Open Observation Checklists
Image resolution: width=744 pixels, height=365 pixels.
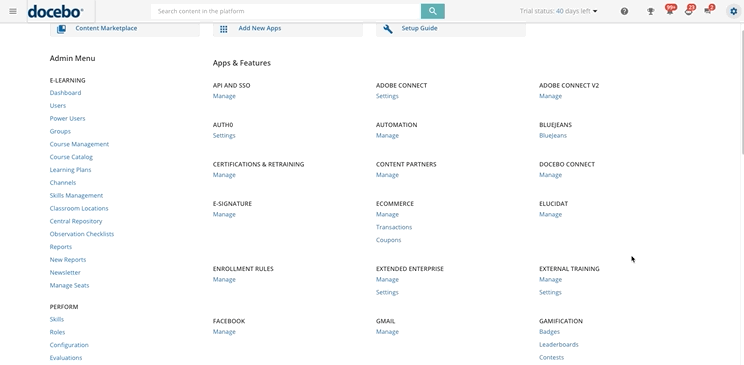[x=82, y=234]
